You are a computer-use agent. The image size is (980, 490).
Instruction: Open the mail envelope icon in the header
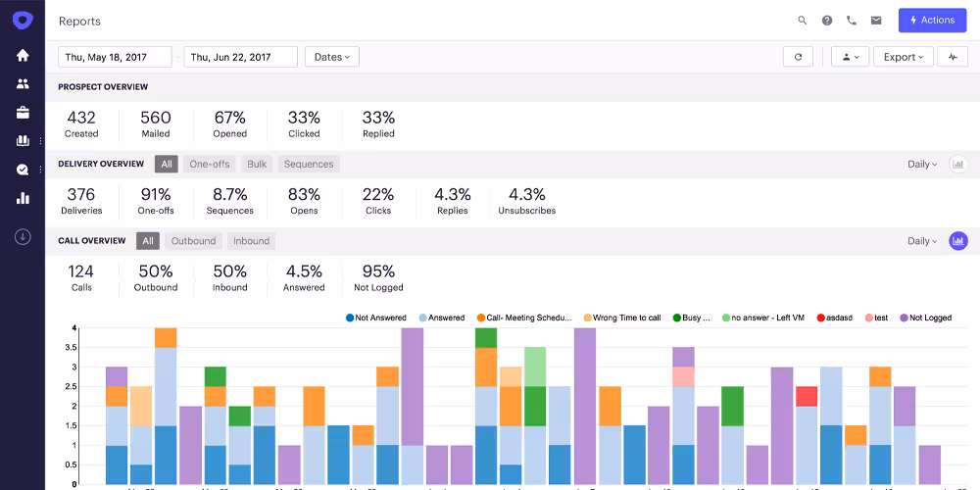click(876, 21)
